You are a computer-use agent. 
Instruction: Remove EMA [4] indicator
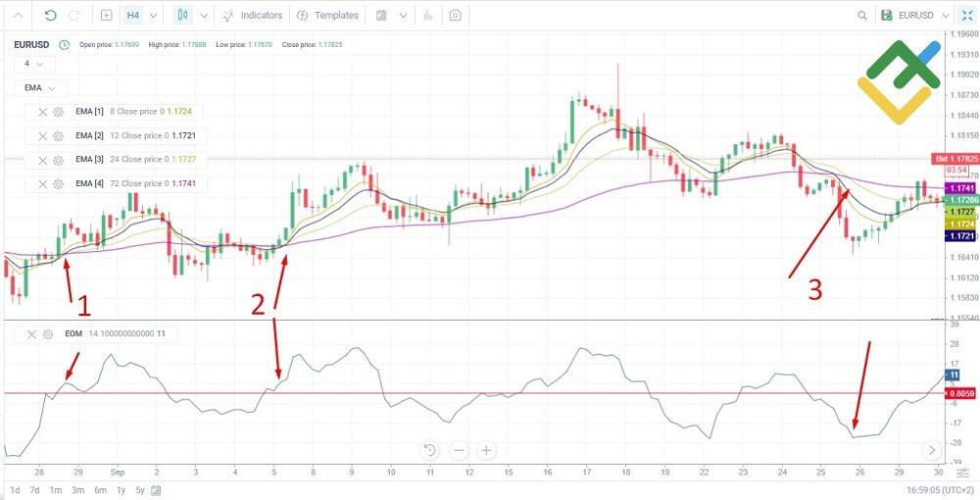[x=42, y=183]
